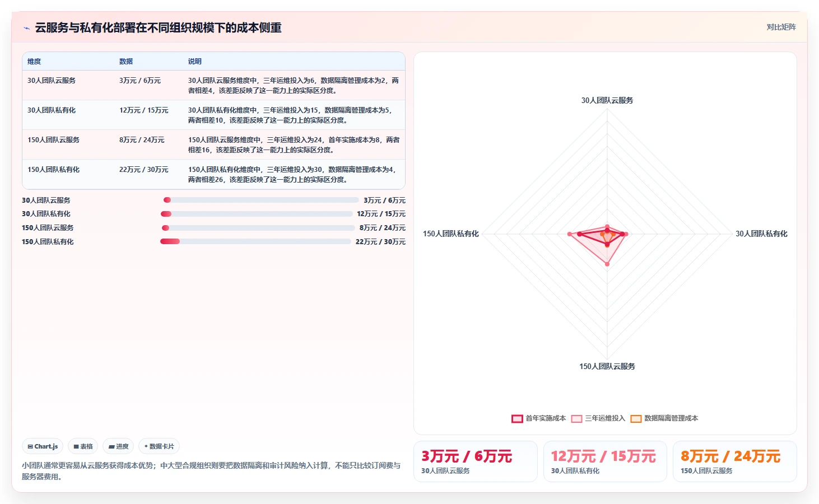
Task: Click the 150人团队私有化 progress bar
Action: coord(255,241)
